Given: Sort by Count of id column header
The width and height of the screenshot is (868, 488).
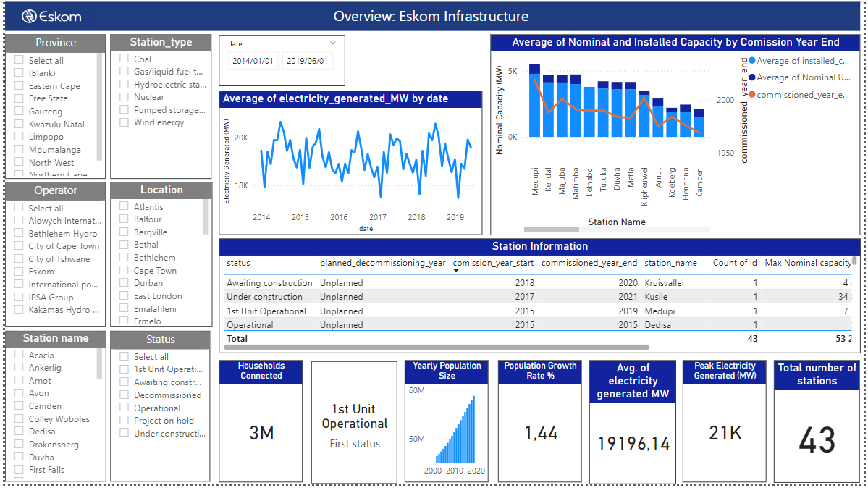Looking at the screenshot, I should pyautogui.click(x=735, y=263).
